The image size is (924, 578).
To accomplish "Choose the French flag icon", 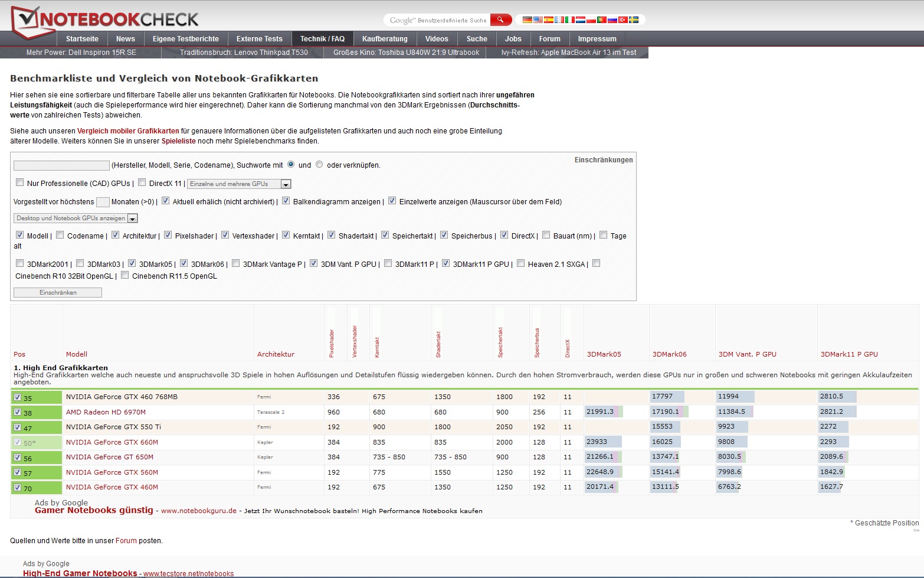I will [x=559, y=19].
